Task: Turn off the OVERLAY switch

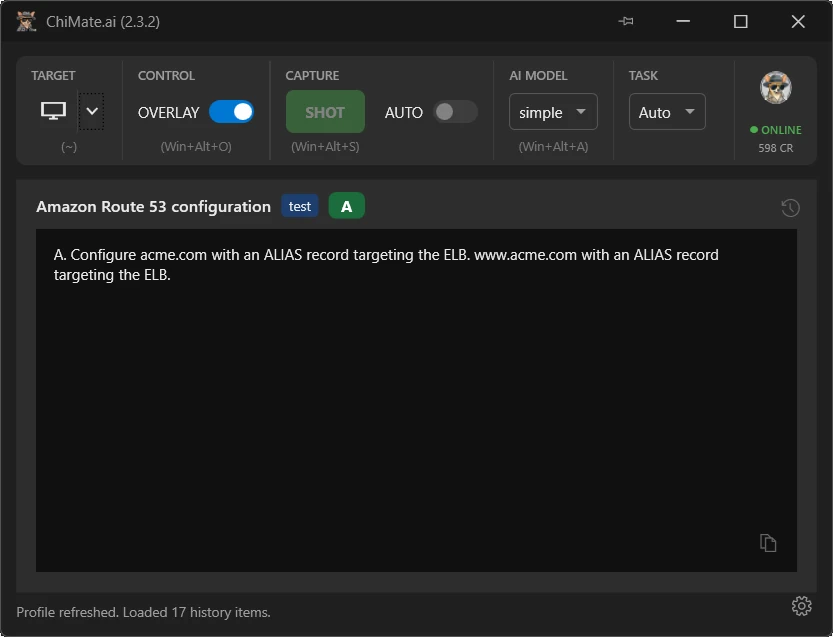Action: [231, 112]
